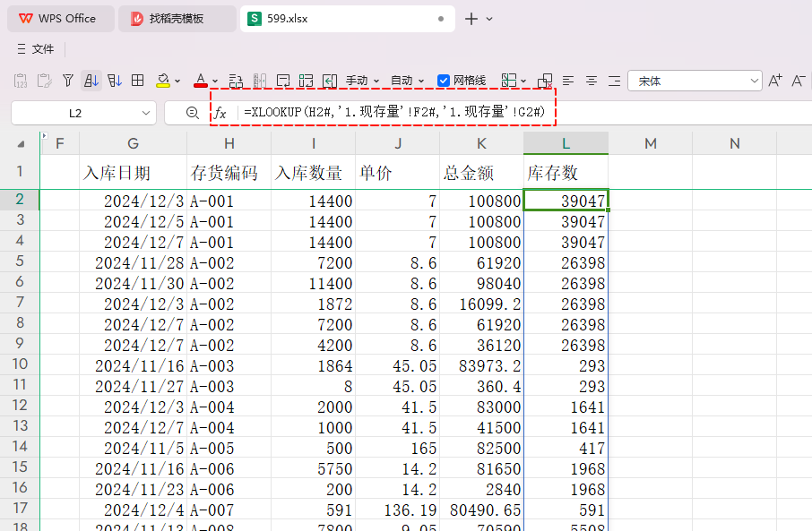
Task: Click the paste values icon
Action: tap(21, 81)
